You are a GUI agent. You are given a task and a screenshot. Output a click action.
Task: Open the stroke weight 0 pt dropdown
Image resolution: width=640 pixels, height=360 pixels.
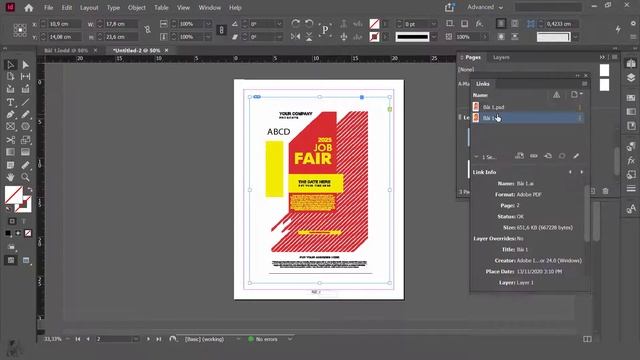point(433,24)
